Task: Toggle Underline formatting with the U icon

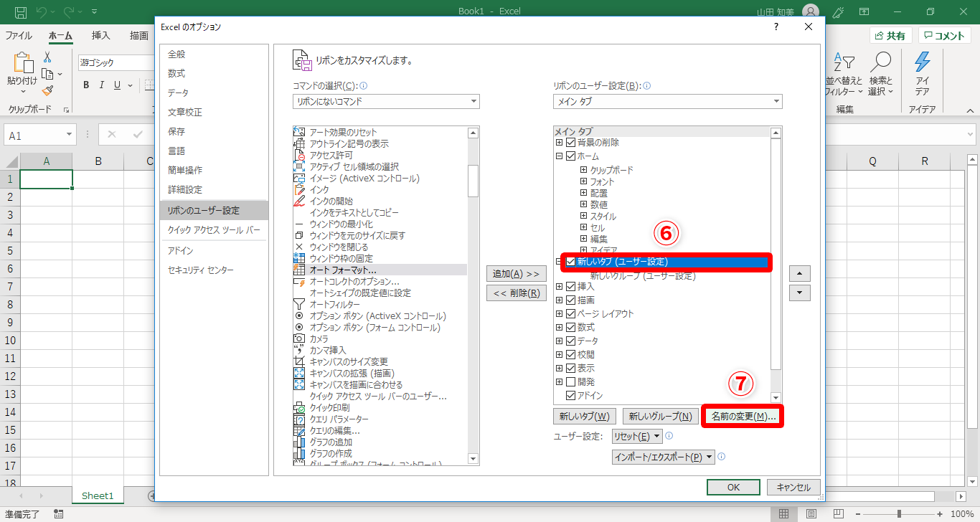Action: (118, 85)
